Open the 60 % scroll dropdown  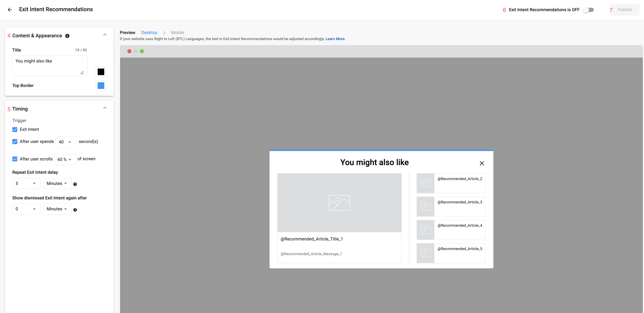(65, 160)
